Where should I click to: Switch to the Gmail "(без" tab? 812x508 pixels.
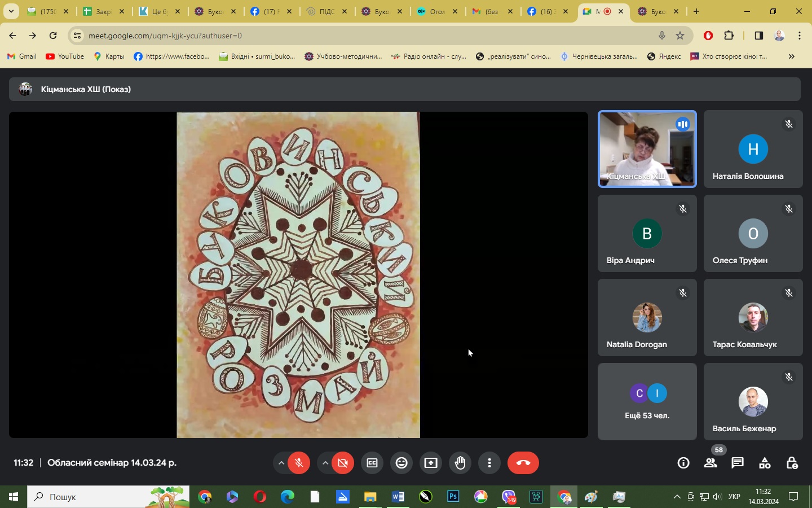coord(493,11)
